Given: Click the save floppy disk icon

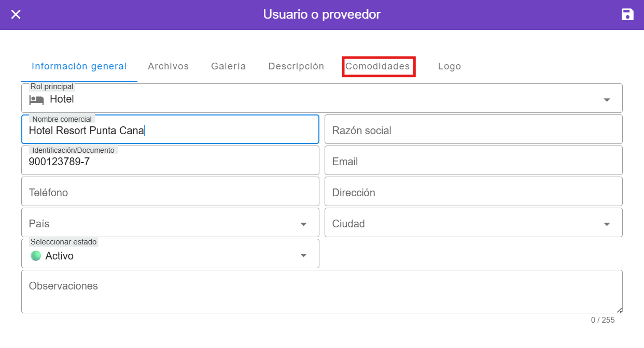Looking at the screenshot, I should coord(627,15).
